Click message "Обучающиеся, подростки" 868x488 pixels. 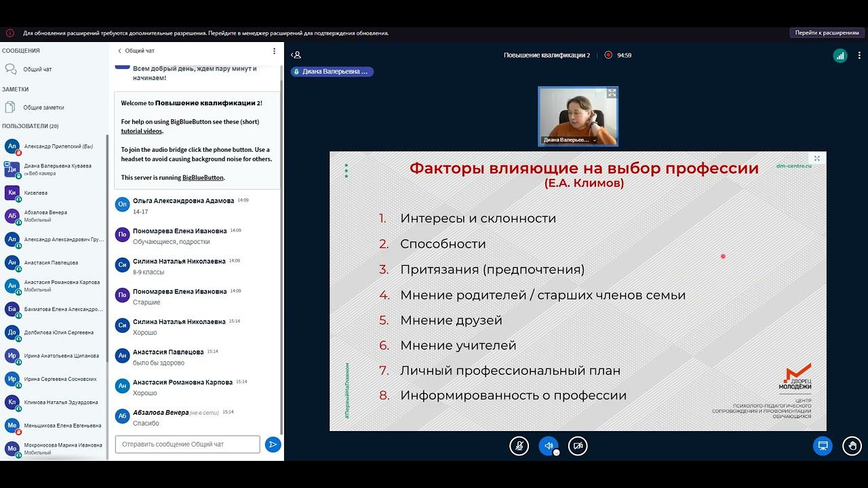(x=172, y=242)
